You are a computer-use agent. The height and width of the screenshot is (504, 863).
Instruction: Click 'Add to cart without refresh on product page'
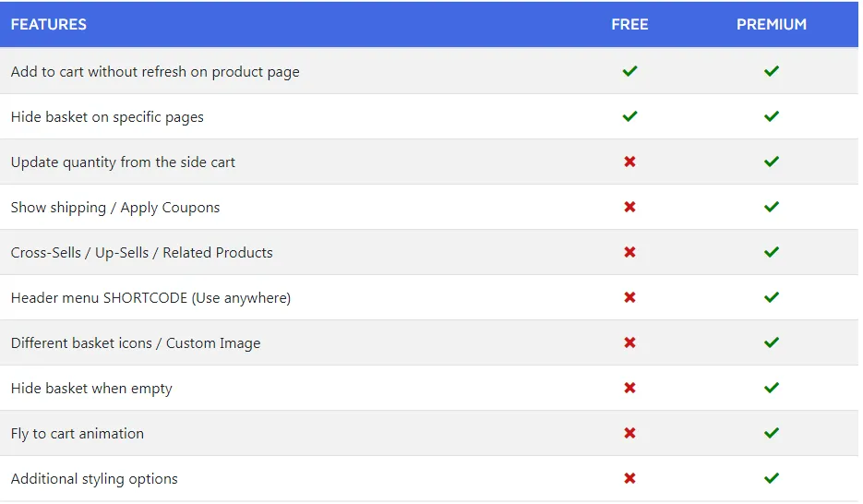(155, 72)
